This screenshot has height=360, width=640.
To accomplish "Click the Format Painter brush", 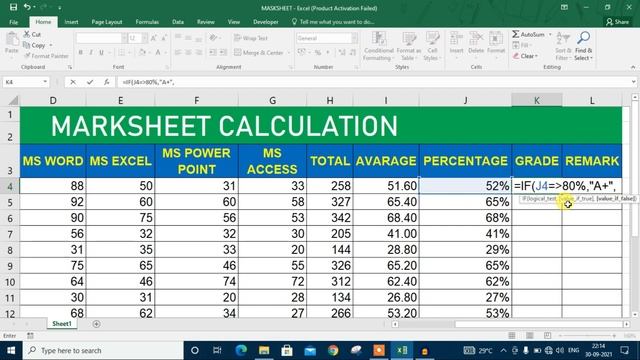I will pos(27,56).
